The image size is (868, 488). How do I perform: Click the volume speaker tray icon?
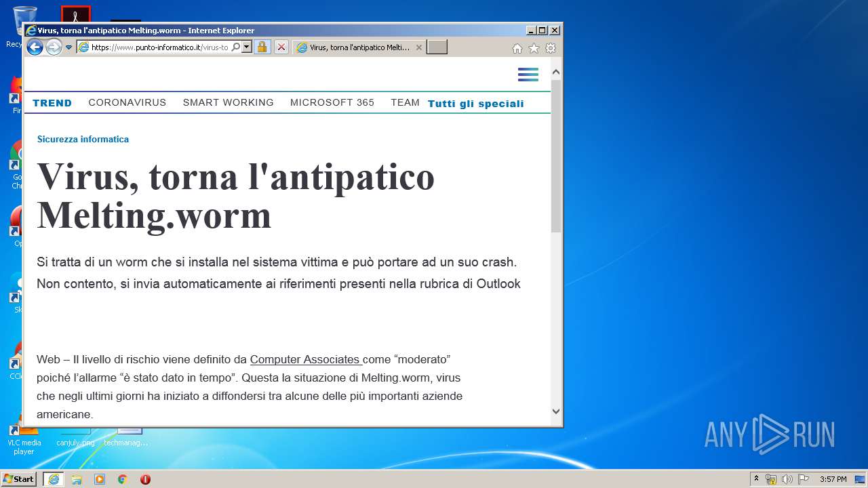(787, 479)
